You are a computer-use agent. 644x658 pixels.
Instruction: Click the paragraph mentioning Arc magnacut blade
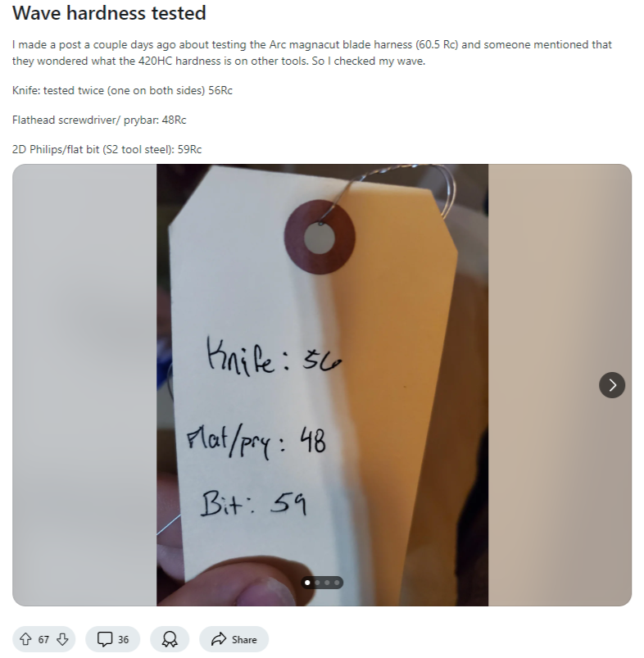(311, 53)
